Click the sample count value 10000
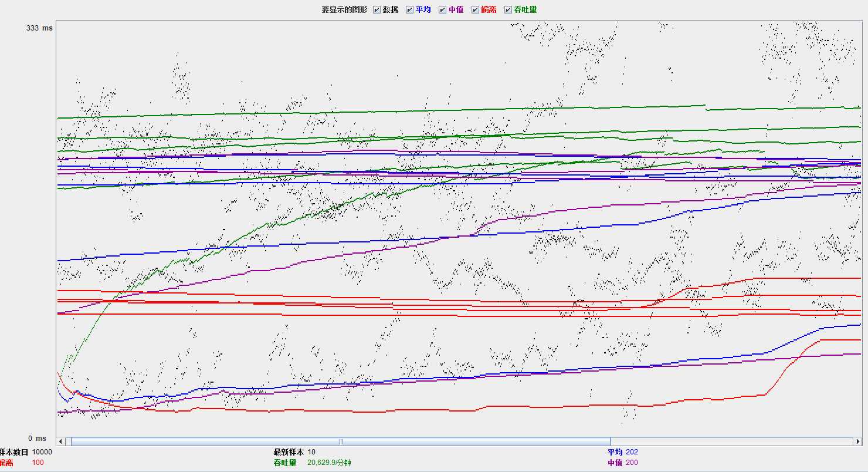 [x=42, y=452]
